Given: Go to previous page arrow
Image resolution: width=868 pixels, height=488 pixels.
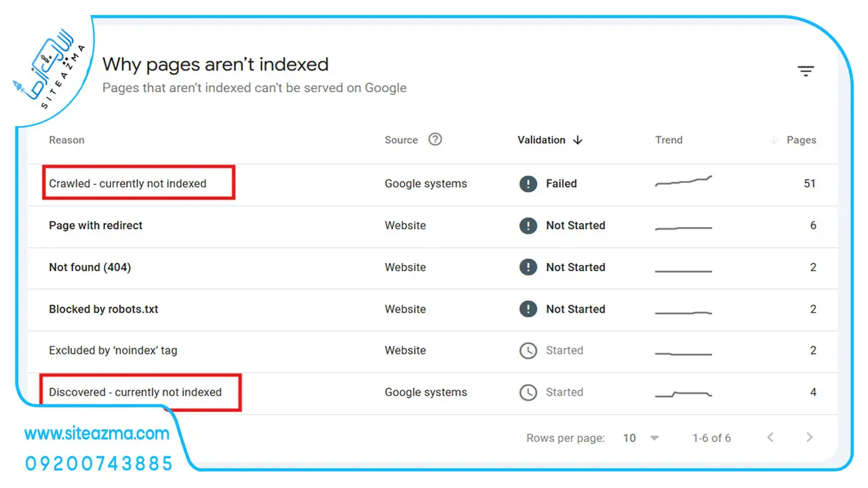Looking at the screenshot, I should coord(770,438).
